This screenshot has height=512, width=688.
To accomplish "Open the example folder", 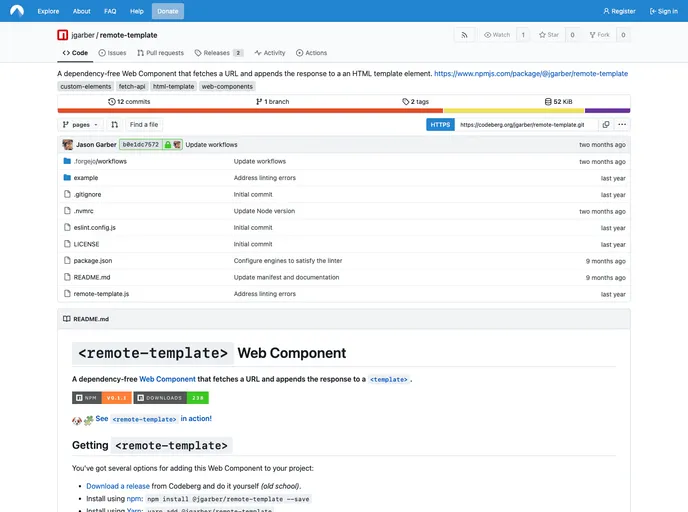I will click(x=86, y=178).
